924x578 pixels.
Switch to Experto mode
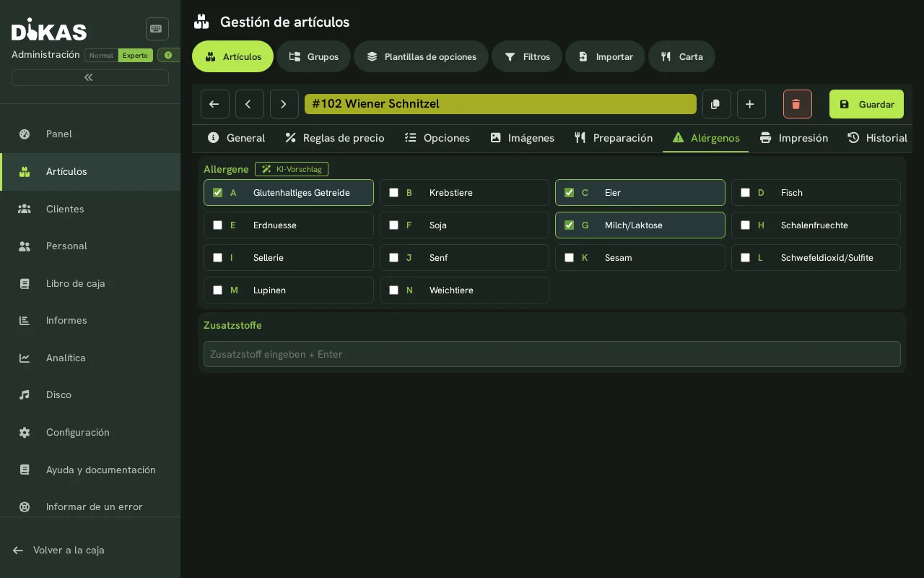pyautogui.click(x=135, y=56)
